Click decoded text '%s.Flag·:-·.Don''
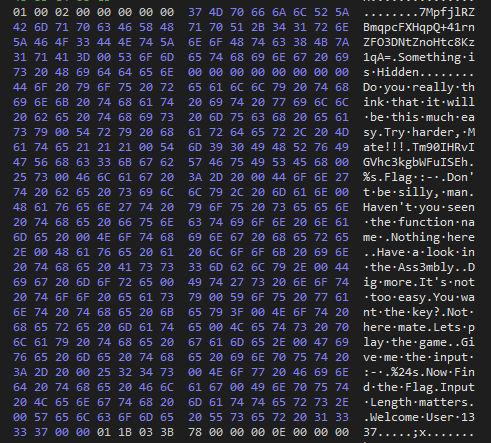The height and width of the screenshot is (443, 491). point(419,177)
